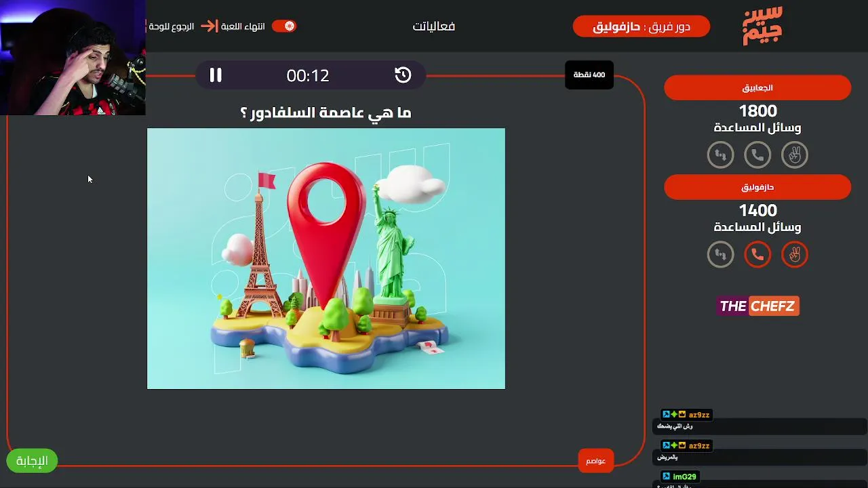Use حازفوليق two-answers hand help icon

(795, 255)
